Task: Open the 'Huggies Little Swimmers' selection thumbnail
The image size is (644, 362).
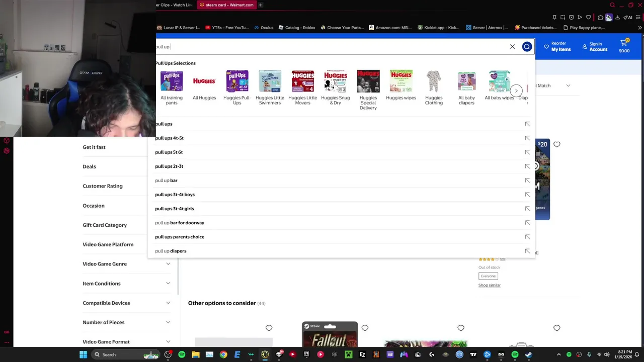Action: 270,87
